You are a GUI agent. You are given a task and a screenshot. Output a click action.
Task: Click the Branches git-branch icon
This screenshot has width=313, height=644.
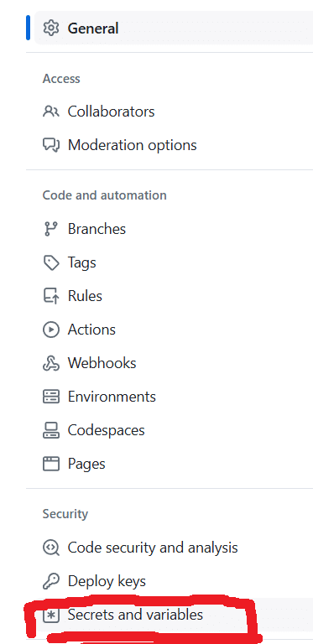click(51, 229)
